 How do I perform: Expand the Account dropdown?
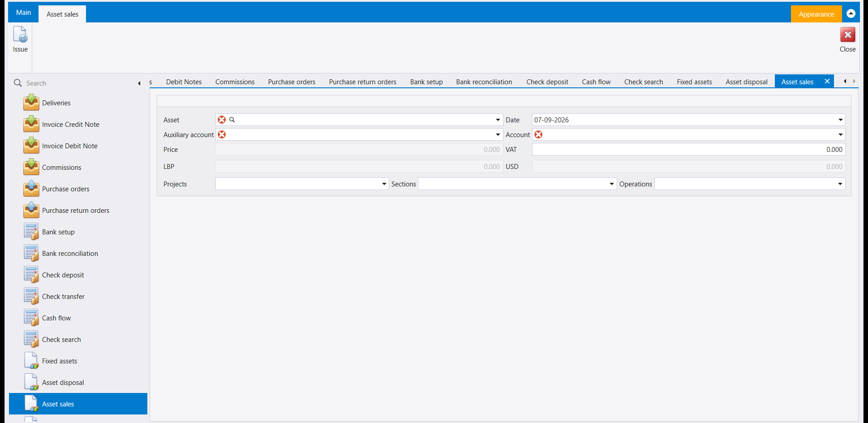coord(840,134)
